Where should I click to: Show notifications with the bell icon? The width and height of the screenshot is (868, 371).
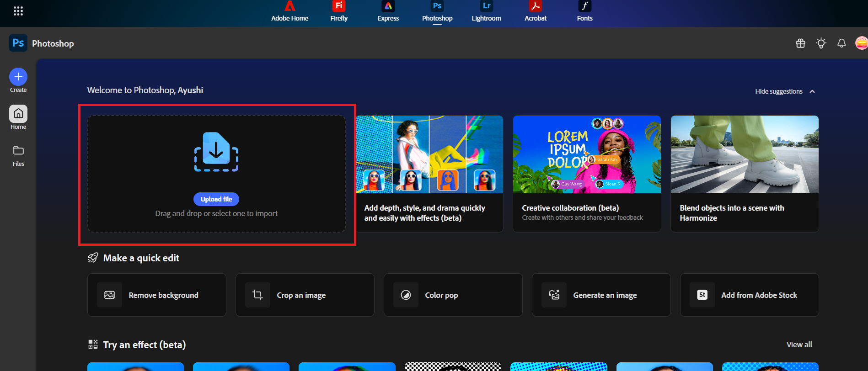(x=841, y=43)
